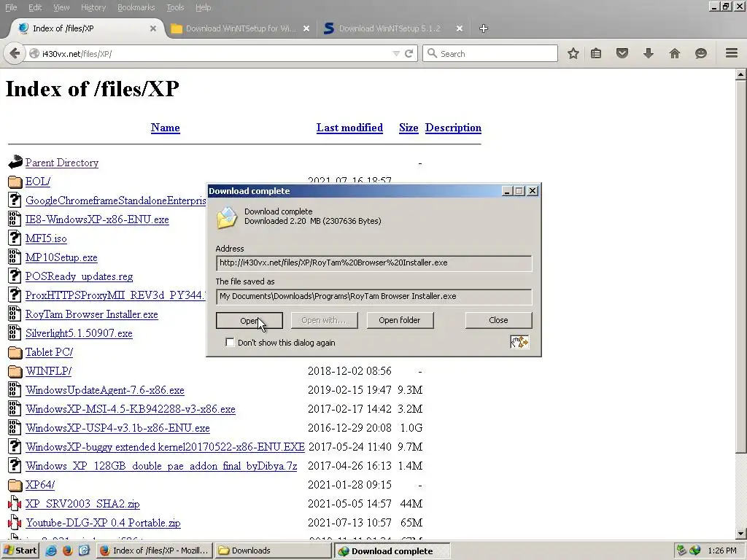Reload the page with the refresh icon
This screenshot has height=560, width=747.
[x=409, y=54]
